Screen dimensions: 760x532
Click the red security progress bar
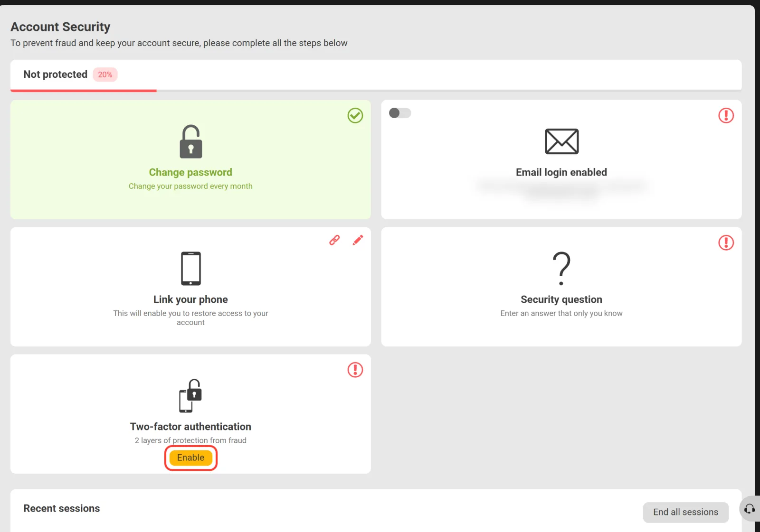[x=84, y=90]
